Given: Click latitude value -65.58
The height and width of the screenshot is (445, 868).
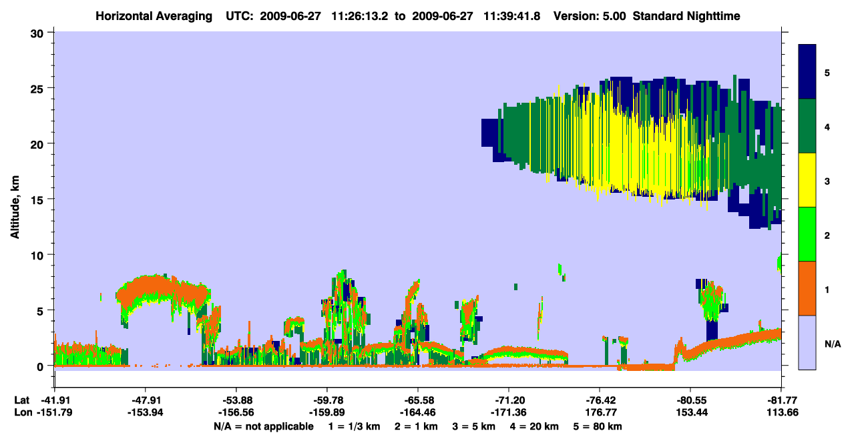Looking at the screenshot, I should pos(417,400).
